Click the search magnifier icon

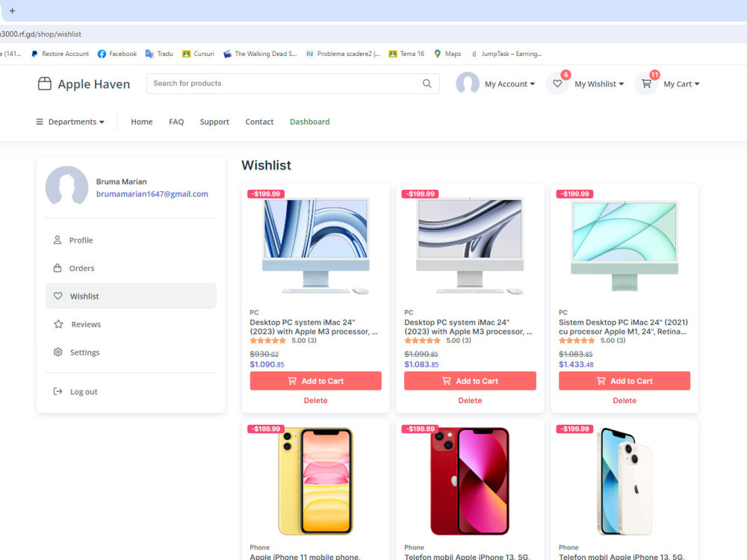point(427,84)
